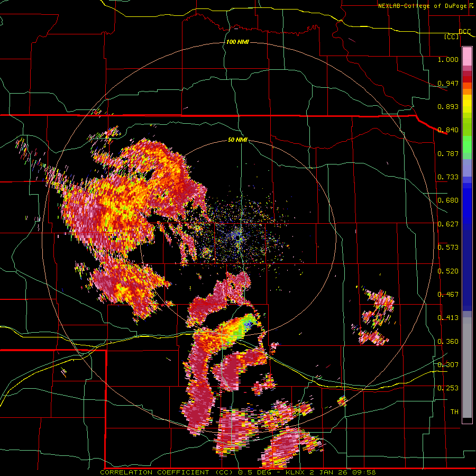This screenshot has height=476, width=476.
Task: Click the 0.307 value on the color scale
Action: pos(448,364)
